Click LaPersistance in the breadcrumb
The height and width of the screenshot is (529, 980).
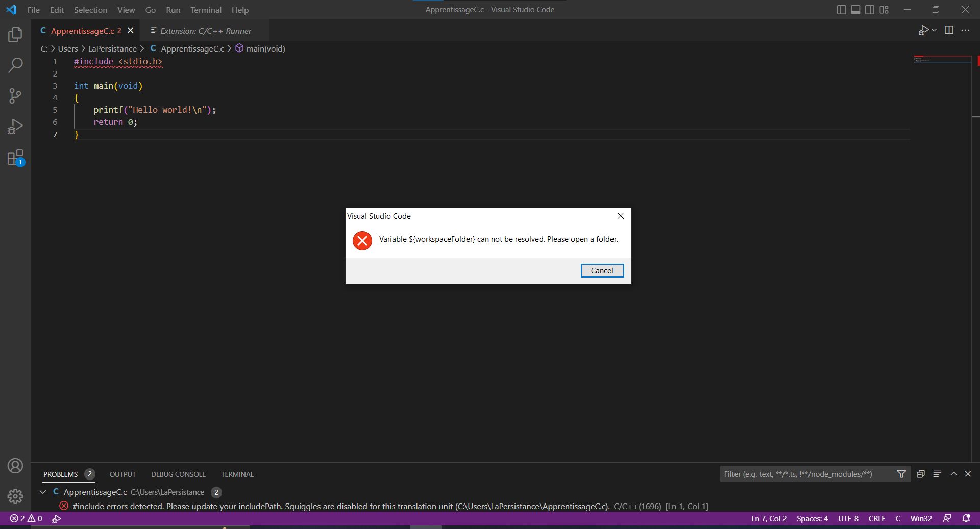point(112,48)
